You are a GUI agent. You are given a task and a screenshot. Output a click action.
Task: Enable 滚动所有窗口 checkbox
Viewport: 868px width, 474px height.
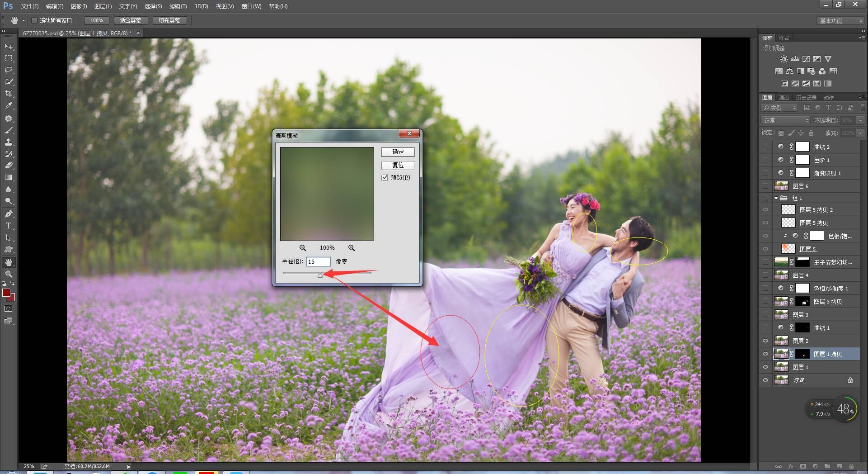coord(34,20)
